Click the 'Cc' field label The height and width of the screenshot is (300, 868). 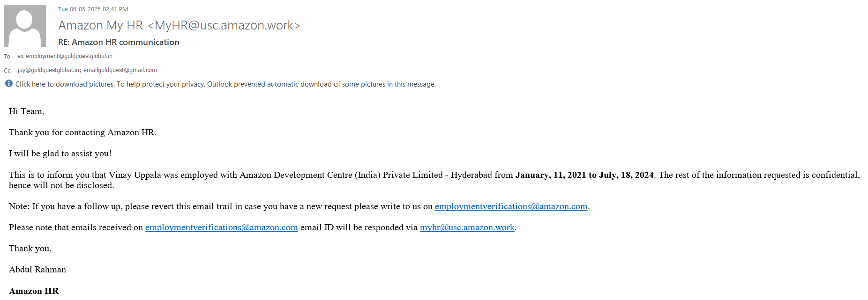tap(7, 71)
